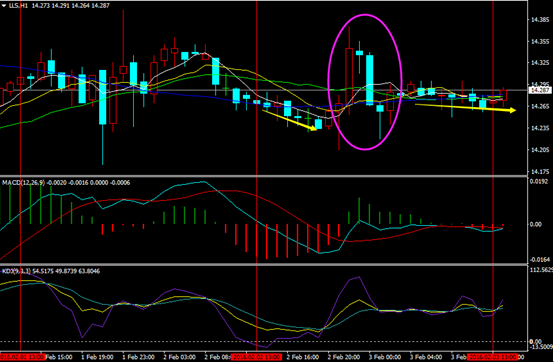Click the 14.325 price axis label
This screenshot has width=554, height=362.
pos(540,63)
